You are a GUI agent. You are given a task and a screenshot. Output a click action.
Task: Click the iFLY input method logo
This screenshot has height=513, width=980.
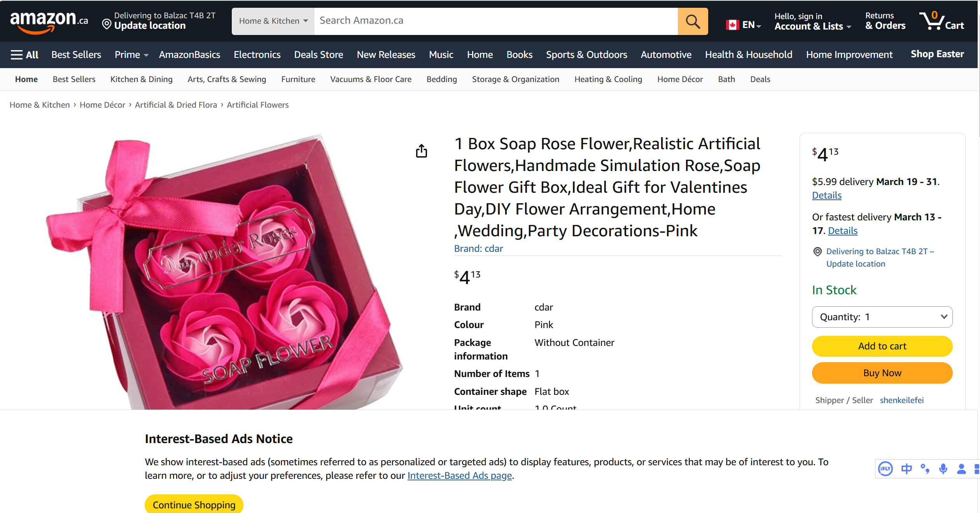tap(885, 469)
